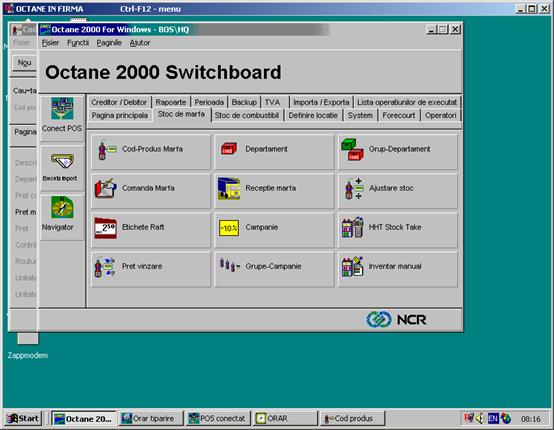This screenshot has height=430, width=554.
Task: Open Grup-Departament green and red boxes icon
Action: [352, 149]
